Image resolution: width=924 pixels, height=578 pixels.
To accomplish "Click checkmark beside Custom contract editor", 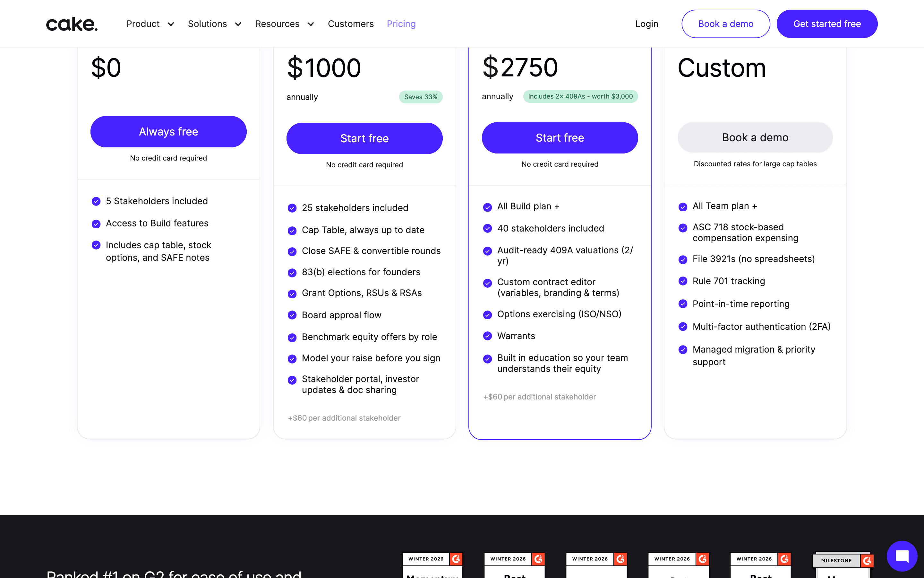I will pyautogui.click(x=488, y=283).
